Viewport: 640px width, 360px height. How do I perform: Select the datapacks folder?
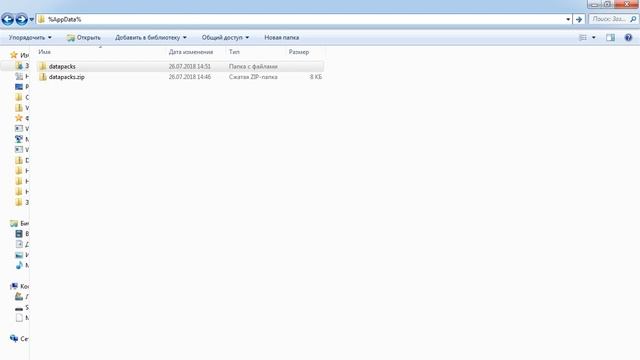click(180, 66)
